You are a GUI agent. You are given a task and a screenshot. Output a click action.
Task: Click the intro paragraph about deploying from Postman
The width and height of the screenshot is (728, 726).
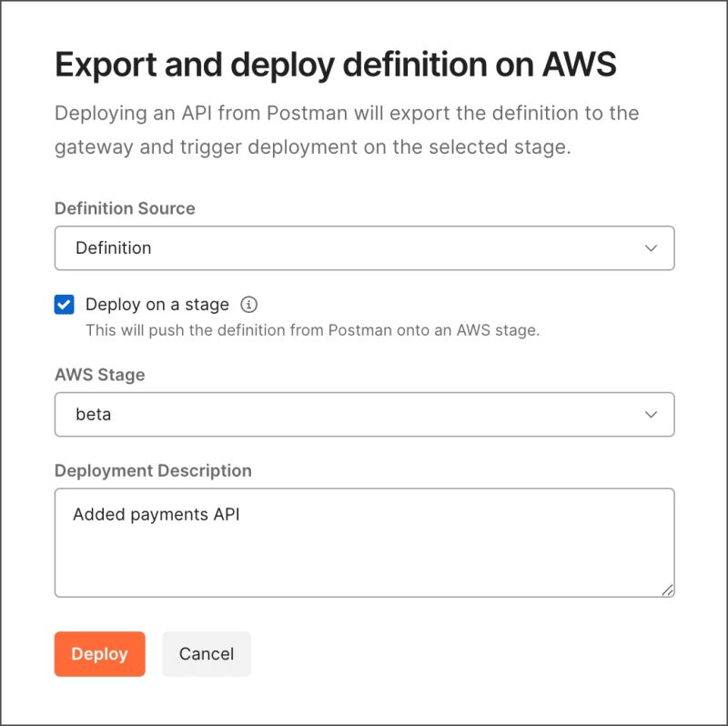pyautogui.click(x=347, y=130)
